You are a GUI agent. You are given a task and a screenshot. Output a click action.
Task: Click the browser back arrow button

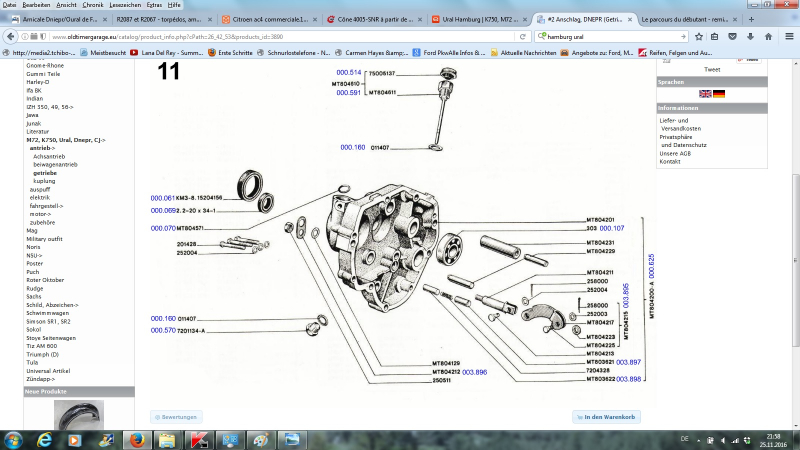click(x=13, y=37)
